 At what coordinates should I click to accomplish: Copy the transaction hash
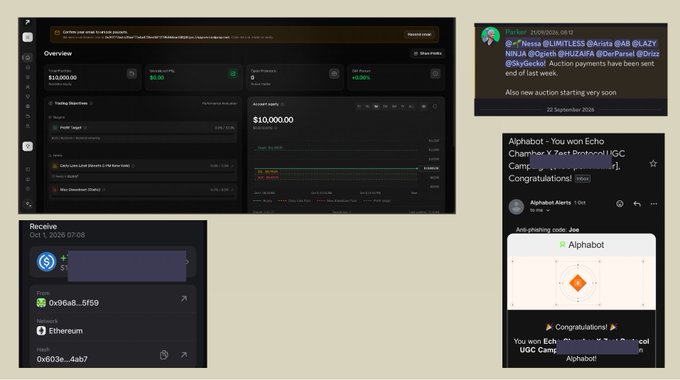(164, 355)
